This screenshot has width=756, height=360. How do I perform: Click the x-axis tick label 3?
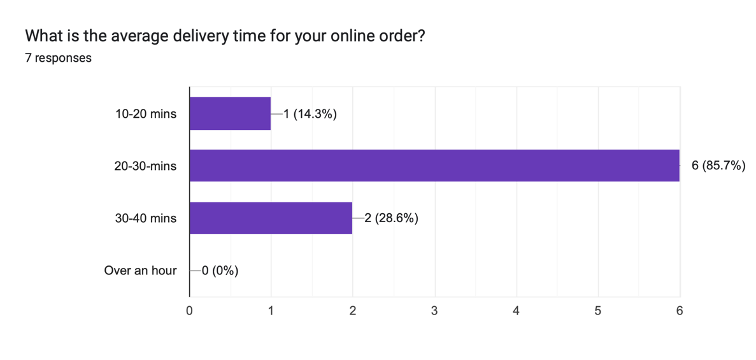[x=434, y=311]
